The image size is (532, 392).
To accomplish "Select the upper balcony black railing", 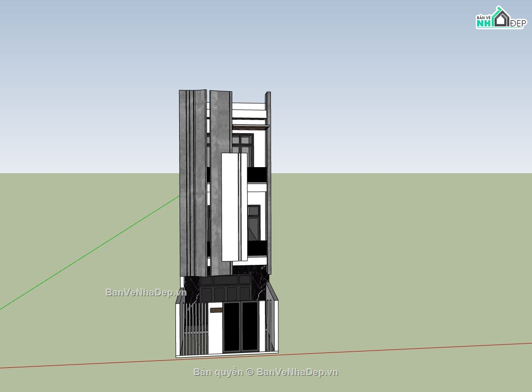I will pos(256,175).
